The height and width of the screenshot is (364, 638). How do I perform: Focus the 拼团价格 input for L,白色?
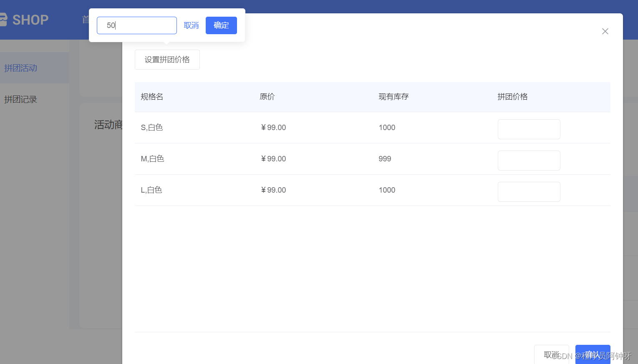(529, 192)
